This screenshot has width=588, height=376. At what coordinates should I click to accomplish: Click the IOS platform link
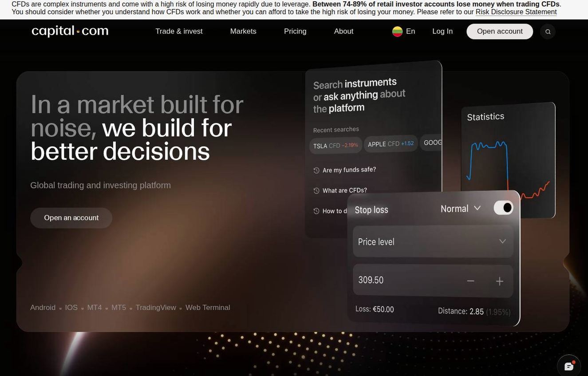[71, 308]
